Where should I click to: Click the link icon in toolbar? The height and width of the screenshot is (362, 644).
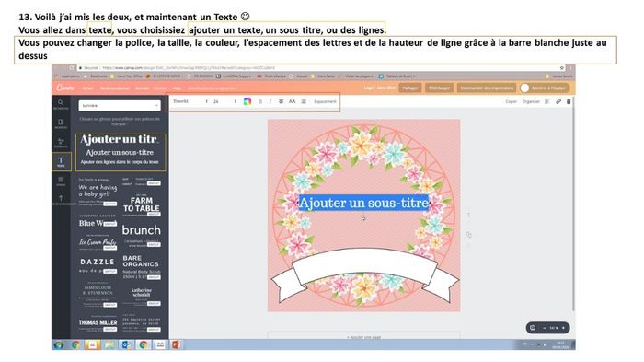558,101
